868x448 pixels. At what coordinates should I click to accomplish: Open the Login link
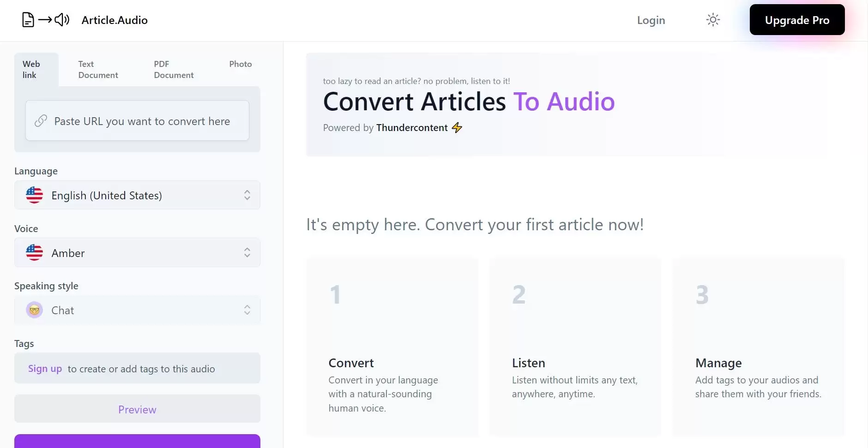coord(651,20)
